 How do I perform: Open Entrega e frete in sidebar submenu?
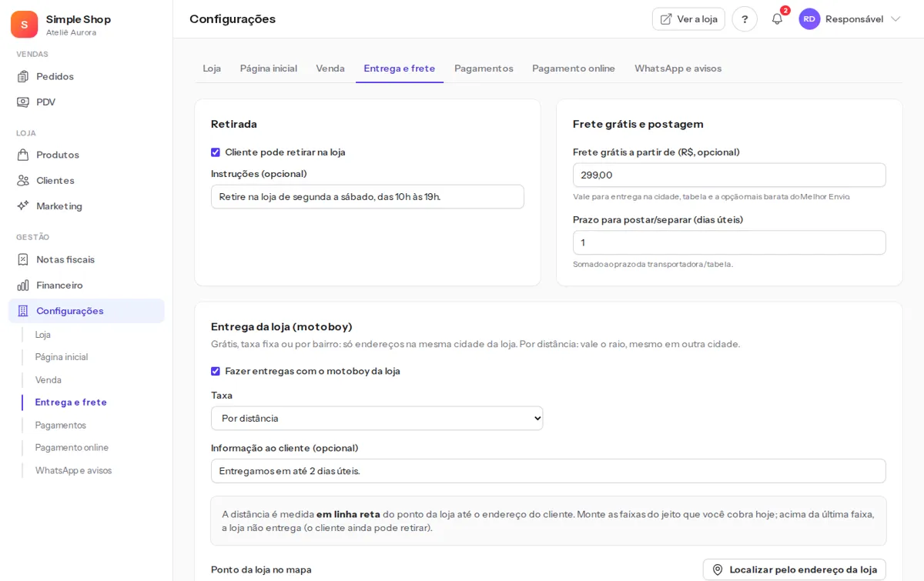click(x=71, y=402)
